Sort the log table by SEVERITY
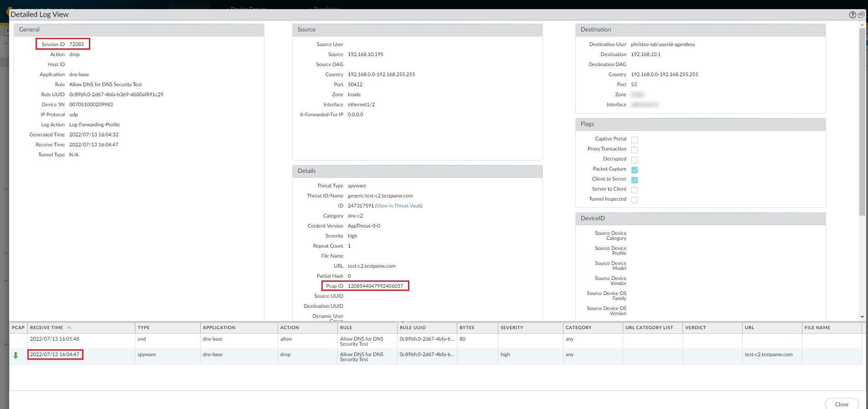This screenshot has width=868, height=409. point(531,327)
